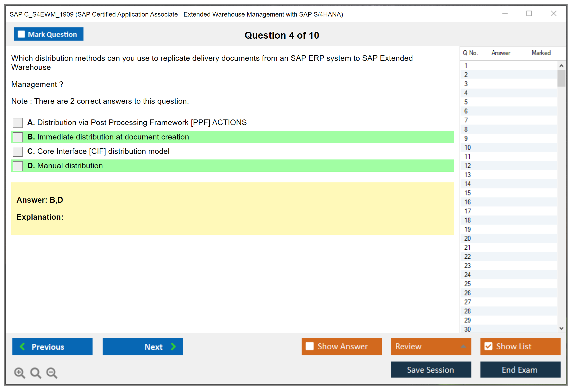Click the End Exam button
The width and height of the screenshot is (574, 392).
[x=520, y=370]
